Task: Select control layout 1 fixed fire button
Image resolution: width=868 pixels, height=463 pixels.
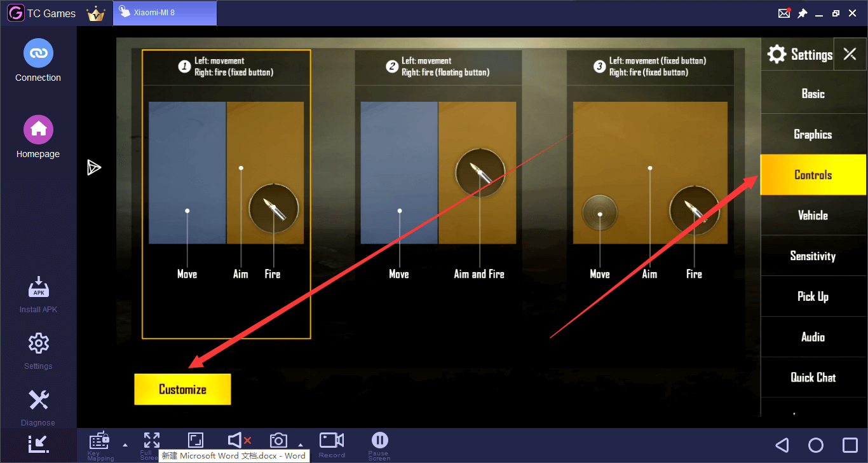Action: [x=226, y=195]
